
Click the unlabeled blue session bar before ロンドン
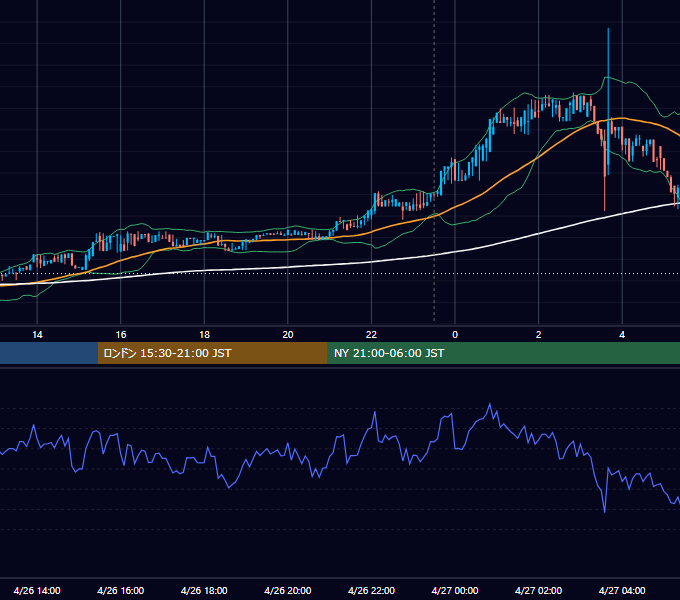pos(49,353)
